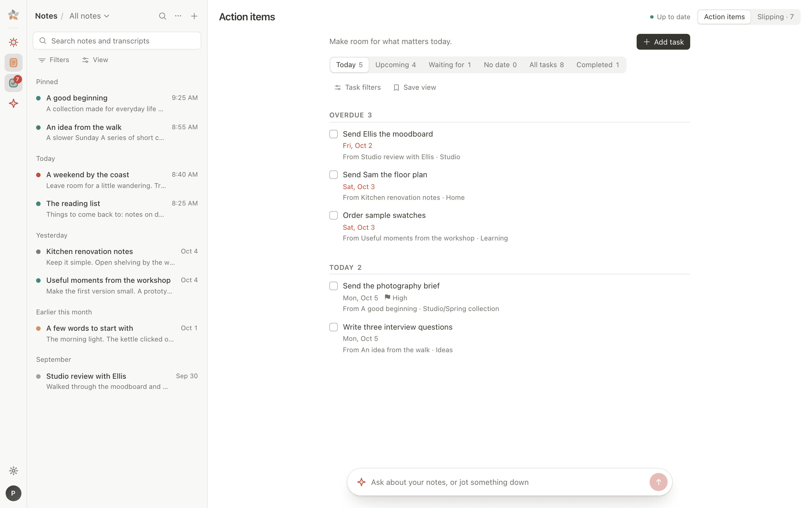The image size is (812, 508).
Task: Open the user avatar P
Action: 14,493
